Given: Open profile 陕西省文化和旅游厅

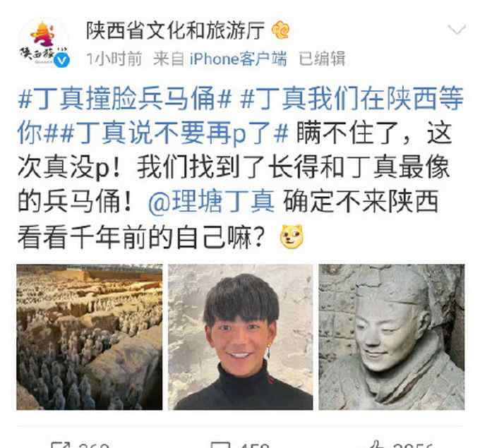Looking at the screenshot, I should pos(175,30).
